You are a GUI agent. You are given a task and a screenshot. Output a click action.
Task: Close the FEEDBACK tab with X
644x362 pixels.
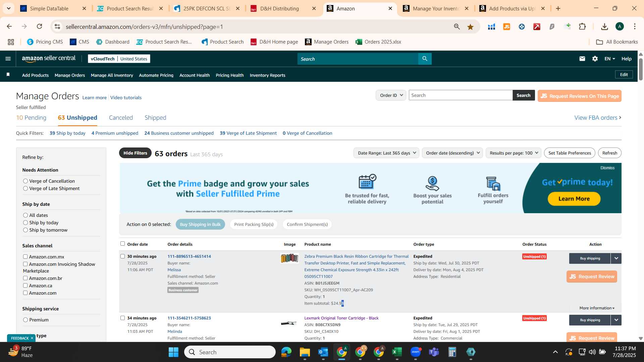click(x=32, y=338)
